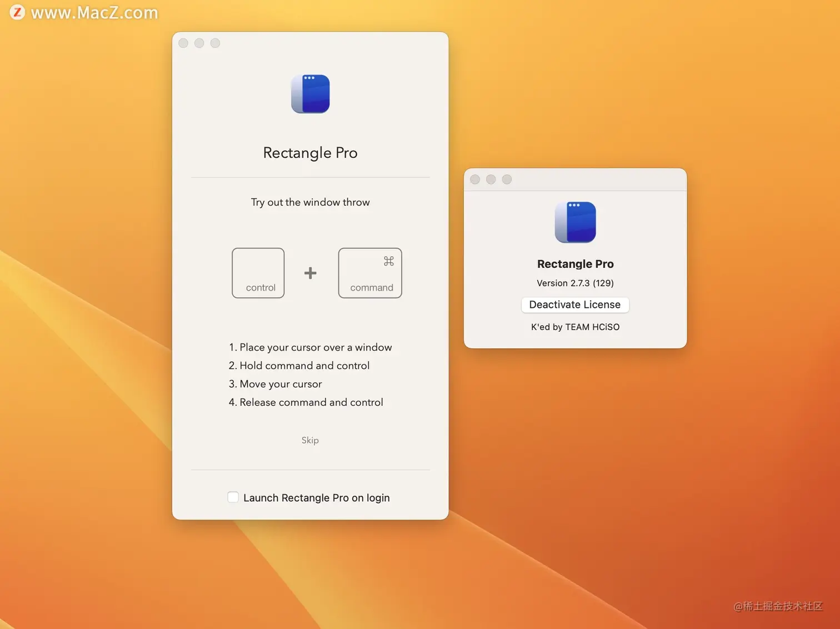Zoom the About Rectangle Pro window

point(507,179)
